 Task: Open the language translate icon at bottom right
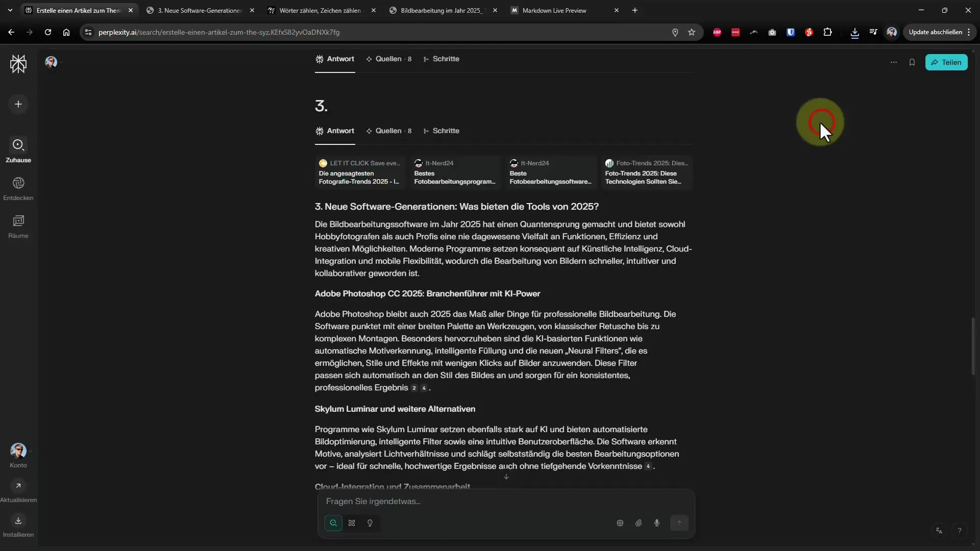tap(939, 531)
